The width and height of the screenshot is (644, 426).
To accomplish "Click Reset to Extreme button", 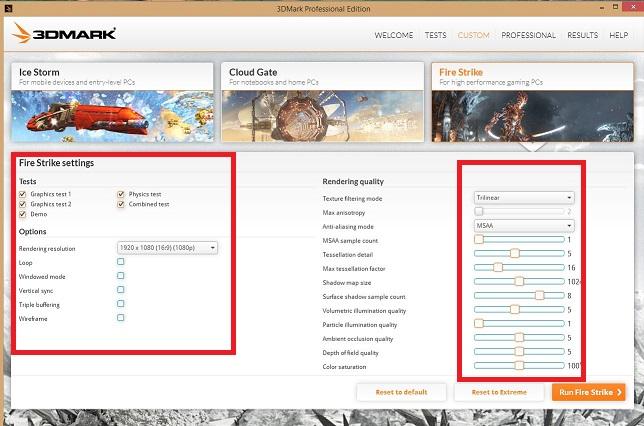I will click(499, 392).
